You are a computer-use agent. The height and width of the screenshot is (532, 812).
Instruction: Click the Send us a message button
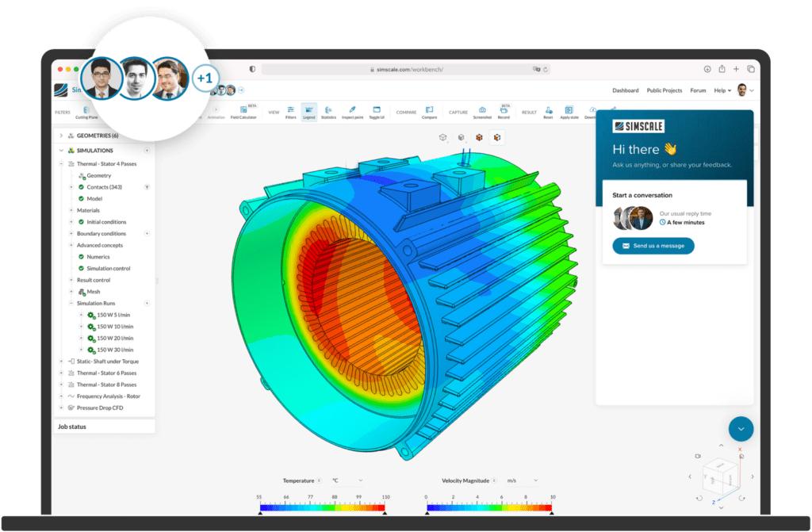click(x=653, y=246)
